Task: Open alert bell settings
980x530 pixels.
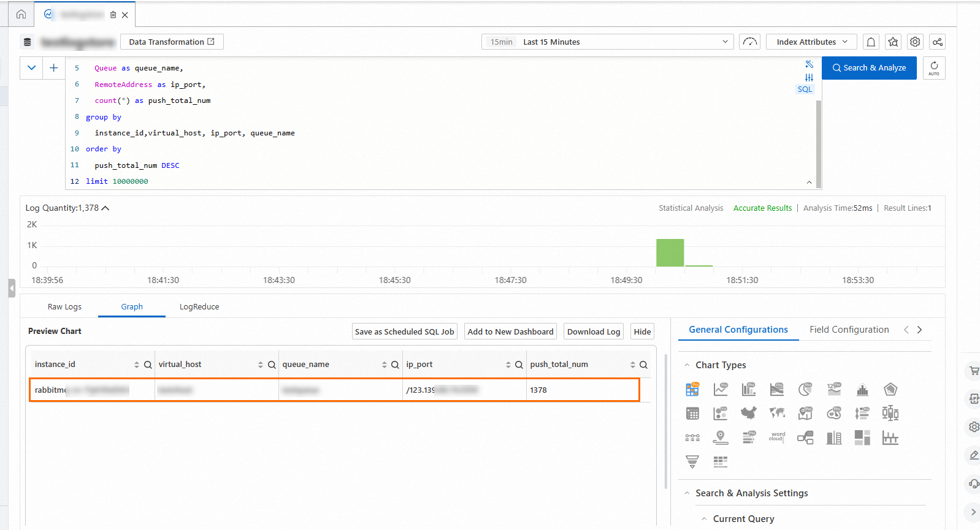Action: [871, 42]
